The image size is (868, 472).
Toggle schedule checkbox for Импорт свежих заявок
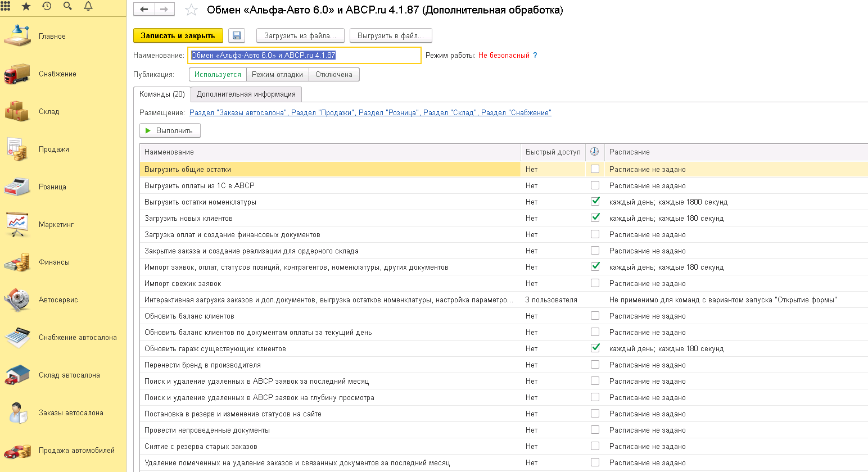(x=595, y=283)
